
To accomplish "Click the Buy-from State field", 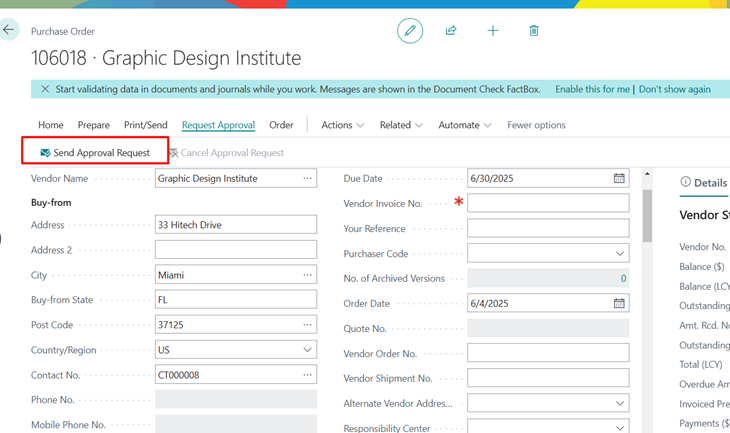I will click(236, 299).
